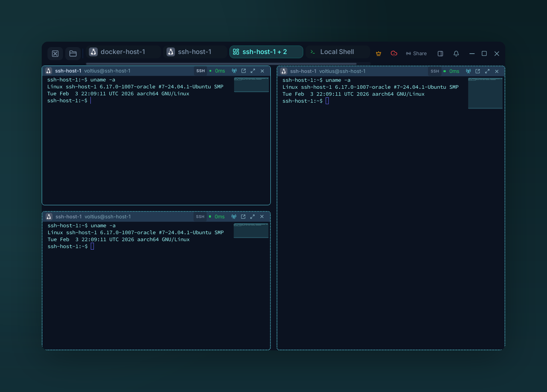The height and width of the screenshot is (392, 547).
Task: Click voltius@ssh-host-1 label in right pane header
Action: click(x=342, y=71)
